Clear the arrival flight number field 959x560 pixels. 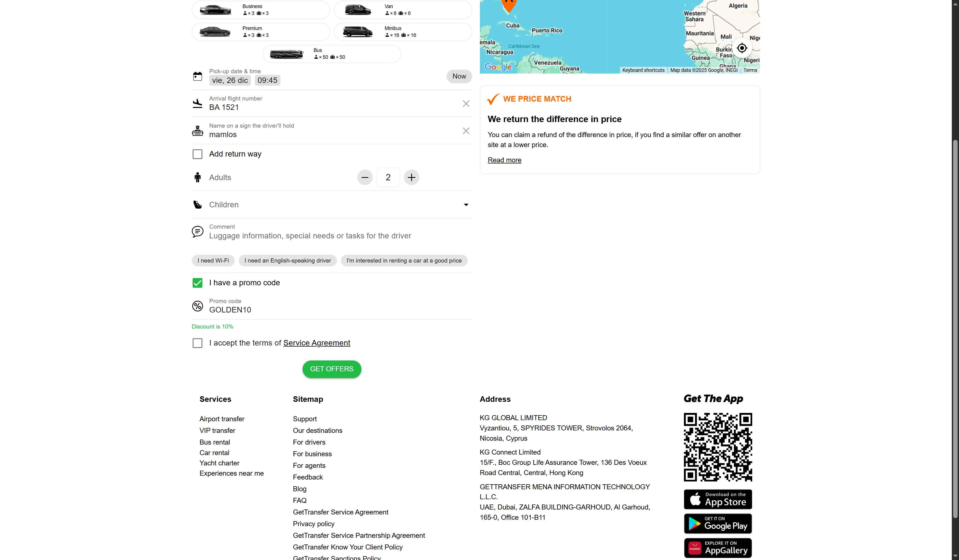coord(466,104)
